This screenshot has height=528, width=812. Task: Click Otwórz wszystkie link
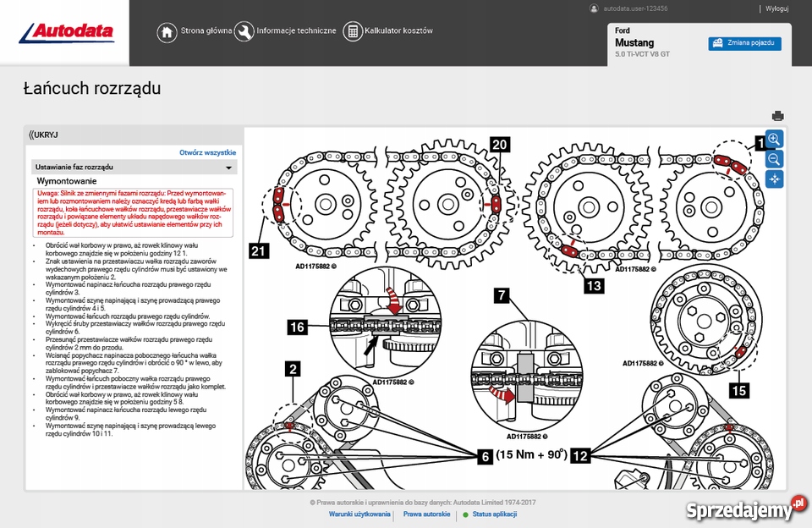click(208, 152)
